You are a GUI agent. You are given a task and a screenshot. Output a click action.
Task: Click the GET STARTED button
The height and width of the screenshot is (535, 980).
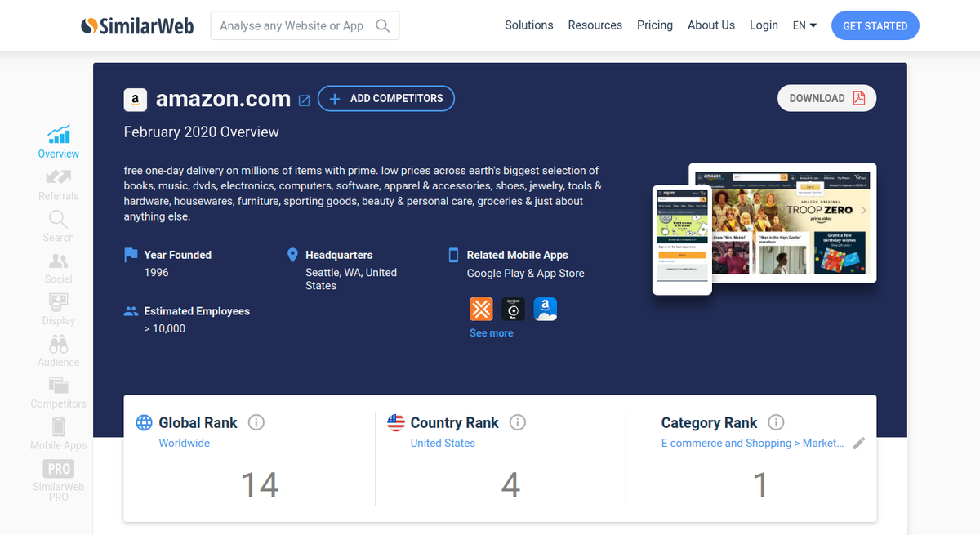(875, 26)
